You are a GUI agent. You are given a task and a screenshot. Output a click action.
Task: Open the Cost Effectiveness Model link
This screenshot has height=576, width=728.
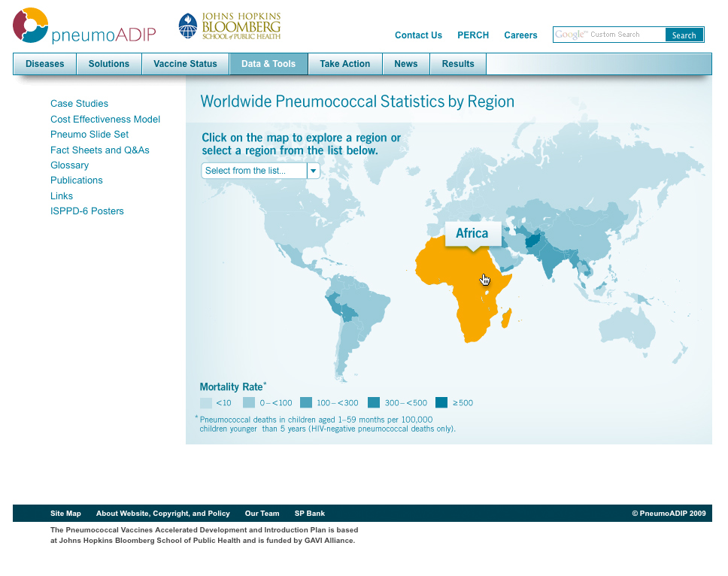pyautogui.click(x=105, y=120)
